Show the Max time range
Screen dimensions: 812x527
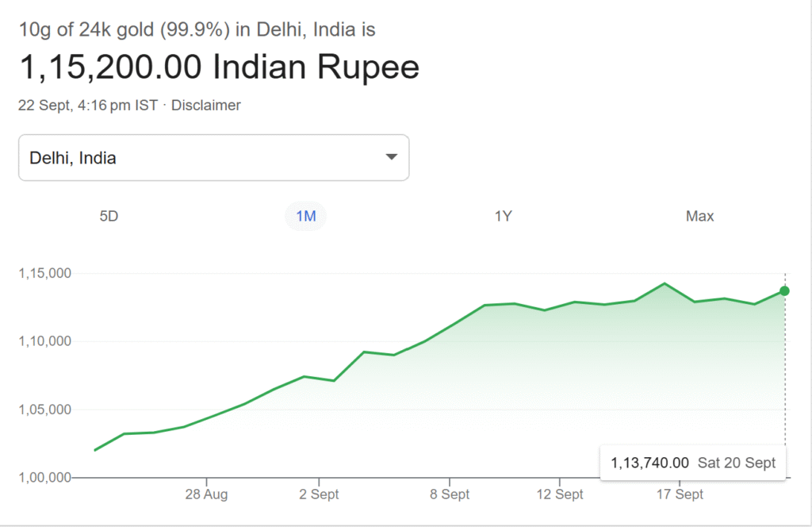coord(699,216)
